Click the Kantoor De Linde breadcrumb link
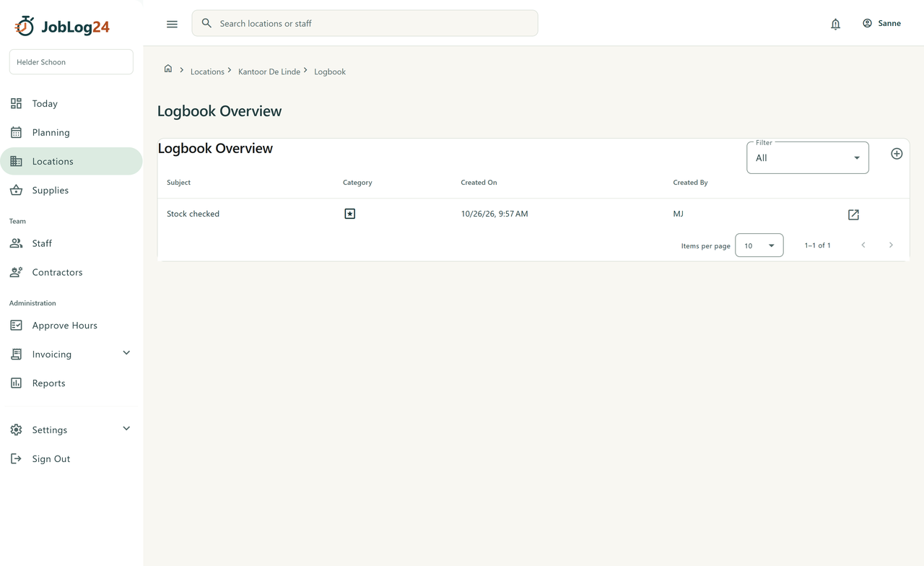924x566 pixels. pos(269,71)
